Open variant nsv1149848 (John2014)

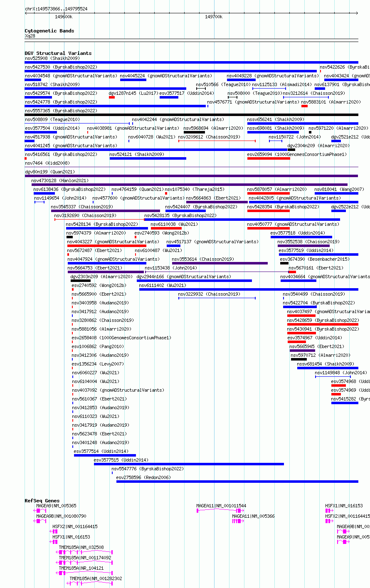341,373
